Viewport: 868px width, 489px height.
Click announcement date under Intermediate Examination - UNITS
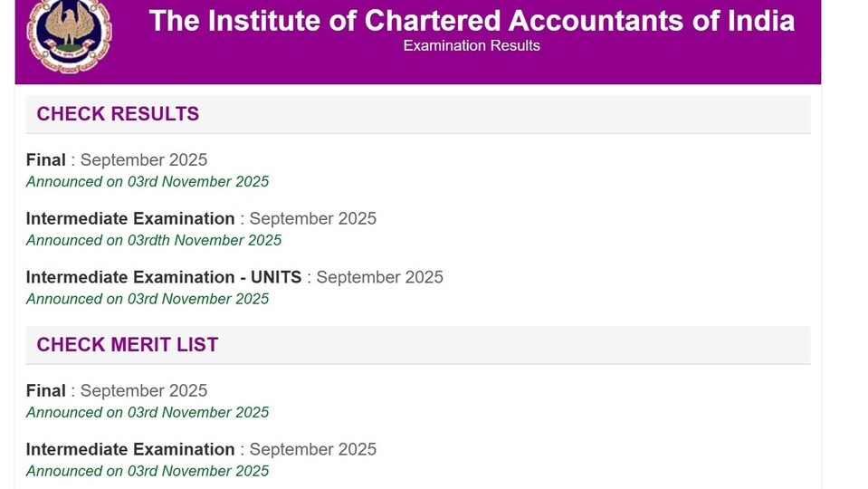148,299
